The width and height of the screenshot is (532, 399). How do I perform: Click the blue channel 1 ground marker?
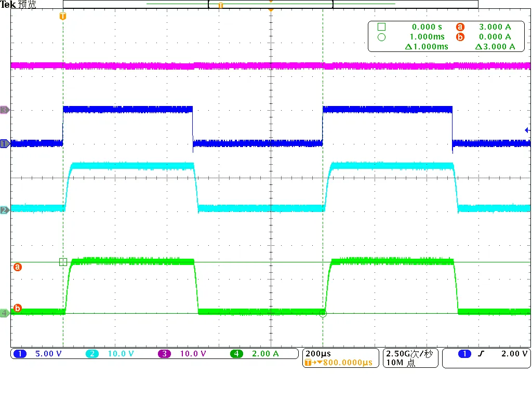4,144
